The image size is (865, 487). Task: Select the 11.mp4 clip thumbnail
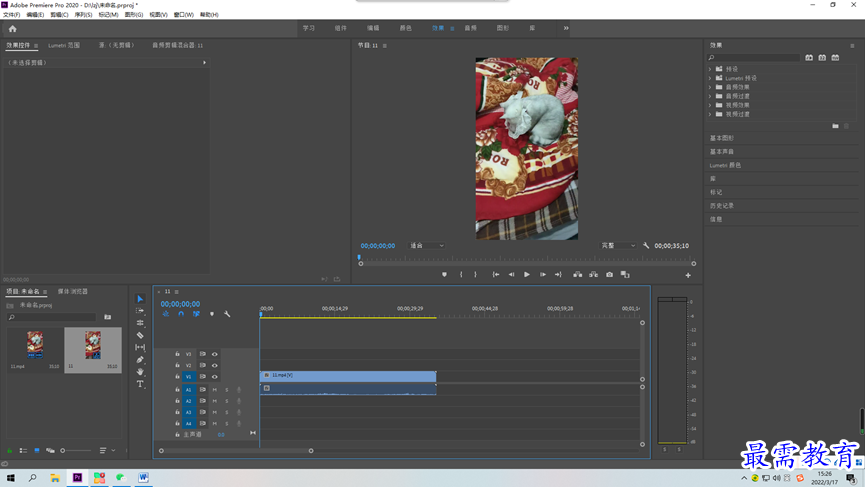35,345
